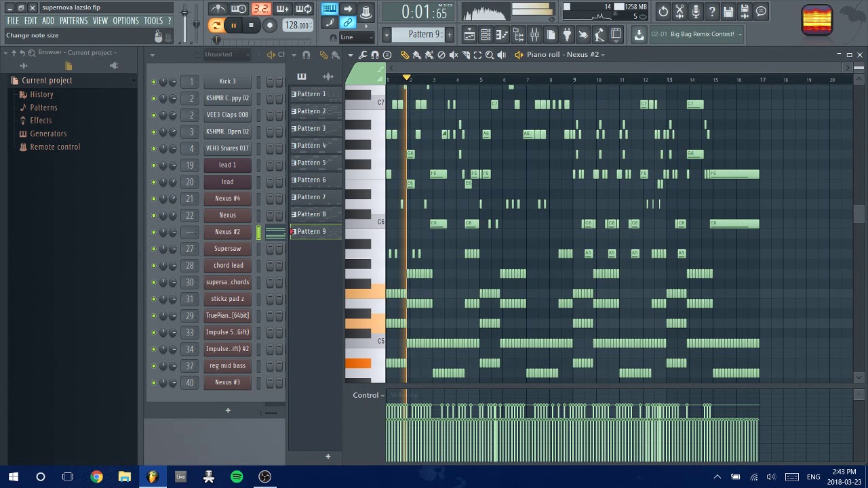868x488 pixels.
Task: Open the Pattern 9 selector dropdown
Action: 386,35
